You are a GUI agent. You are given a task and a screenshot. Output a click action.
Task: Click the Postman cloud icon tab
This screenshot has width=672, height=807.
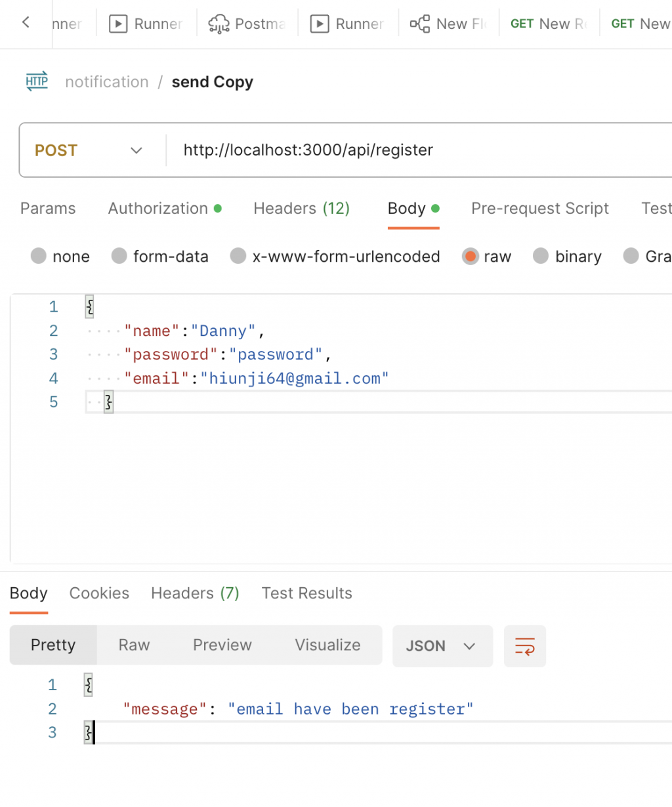point(219,24)
